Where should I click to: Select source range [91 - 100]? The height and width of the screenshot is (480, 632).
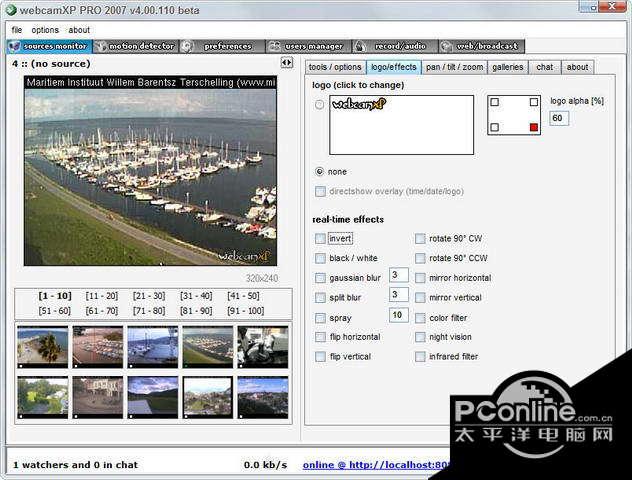point(245,311)
